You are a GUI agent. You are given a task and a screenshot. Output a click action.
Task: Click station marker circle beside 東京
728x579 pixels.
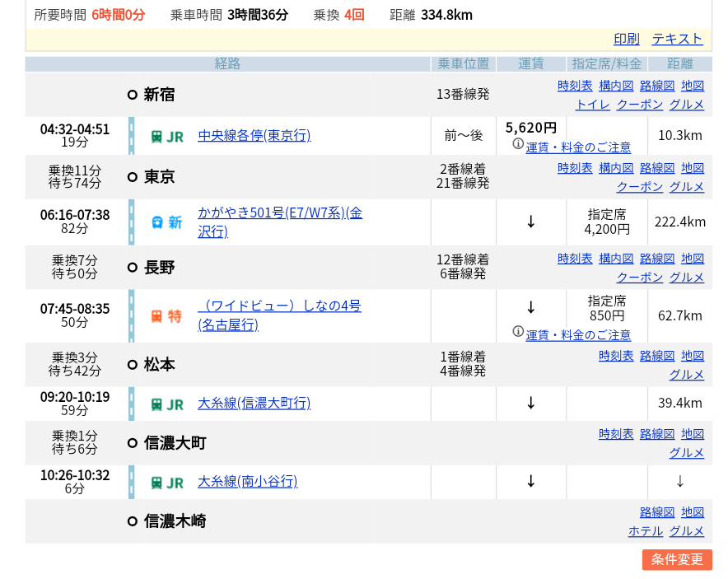click(x=133, y=177)
